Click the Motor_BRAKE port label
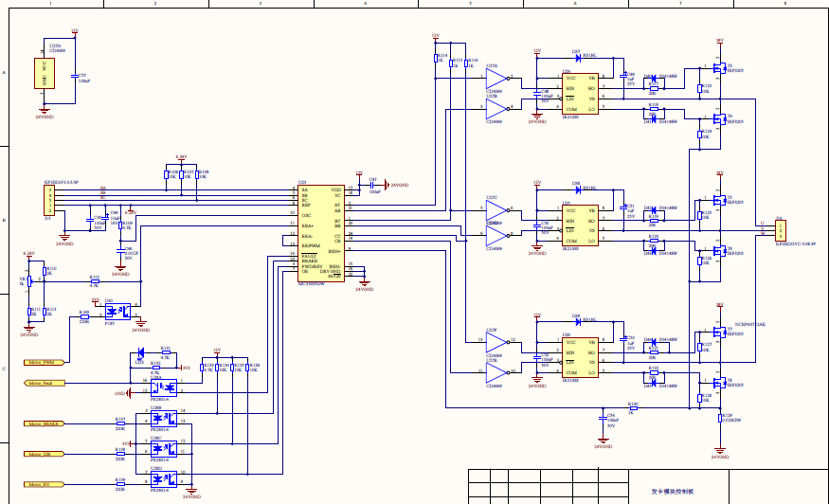This screenshot has width=829, height=504. (43, 424)
